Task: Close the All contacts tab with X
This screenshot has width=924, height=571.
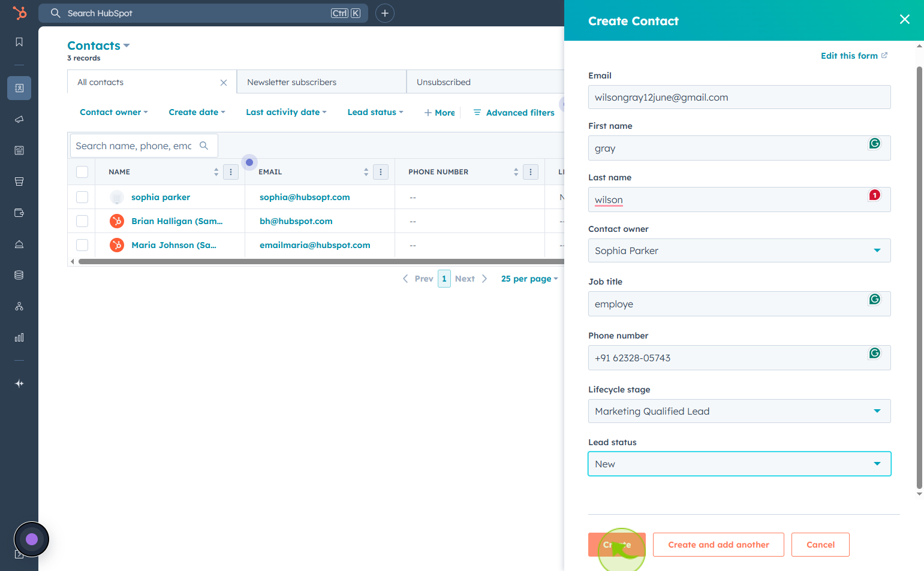Action: coord(224,83)
